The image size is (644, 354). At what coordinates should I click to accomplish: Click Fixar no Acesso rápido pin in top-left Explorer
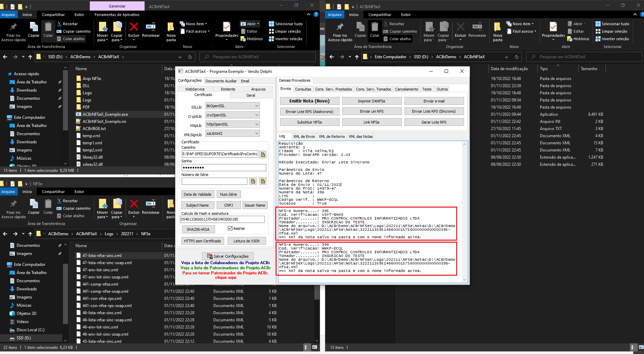point(13,27)
